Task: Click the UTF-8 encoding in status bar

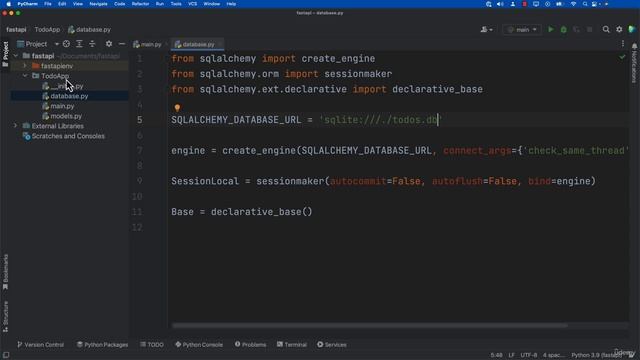Action: point(529,355)
